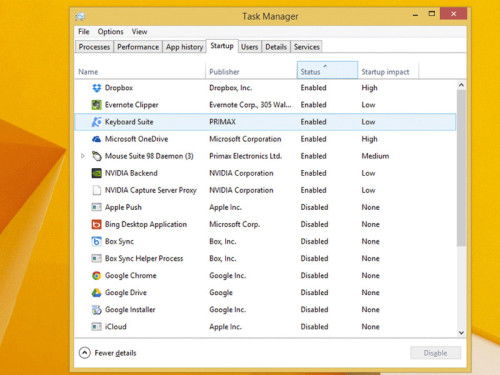Click the Microsoft Corp. publisher cell
500x375 pixels.
(234, 224)
